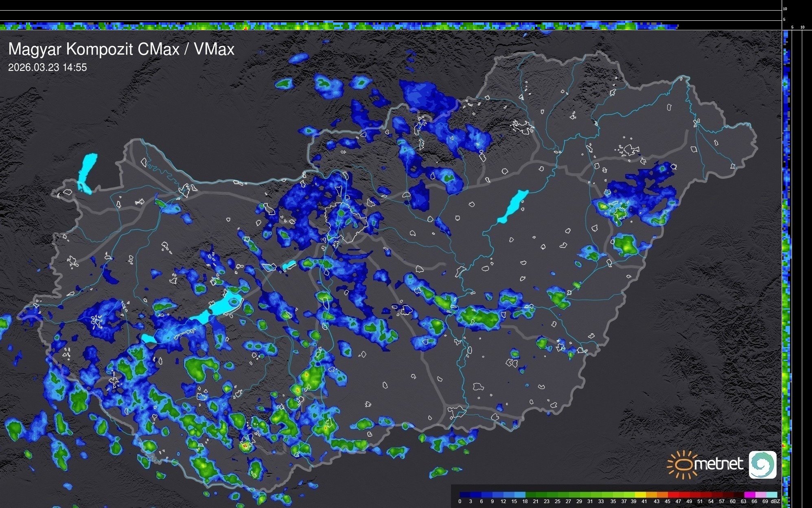Select the pink 66 dBZ legend swatch
Viewport: 812px width, 508px height.
(x=761, y=495)
